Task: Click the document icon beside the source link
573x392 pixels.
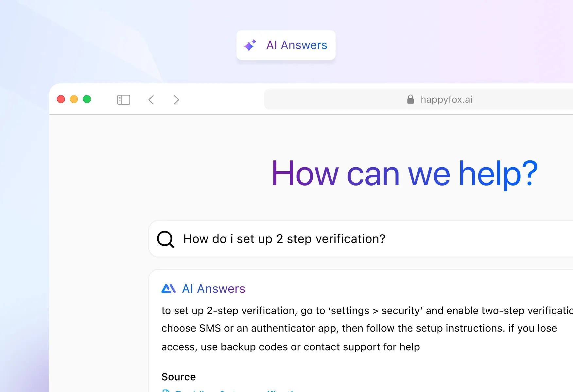Action: (x=166, y=391)
